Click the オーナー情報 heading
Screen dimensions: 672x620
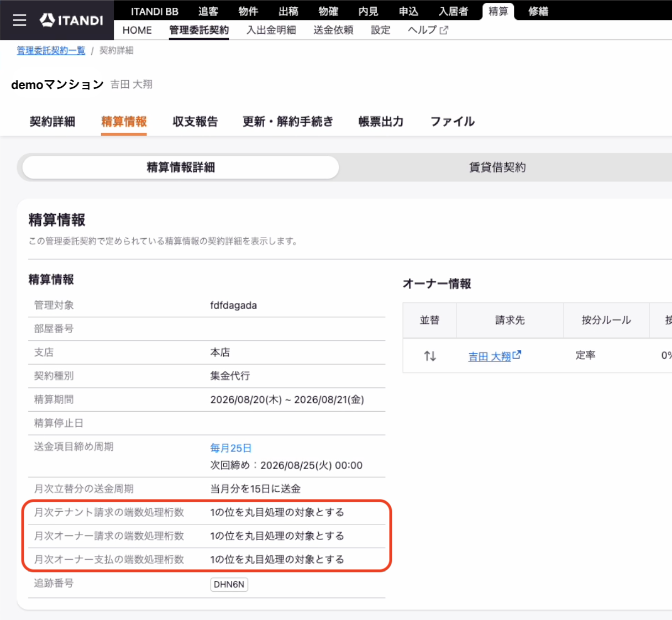click(437, 283)
